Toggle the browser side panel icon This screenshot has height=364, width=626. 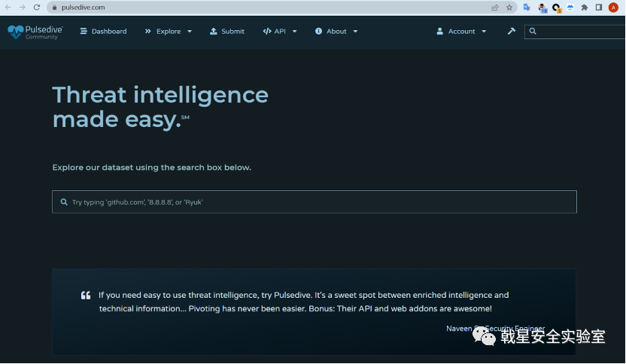[x=599, y=8]
